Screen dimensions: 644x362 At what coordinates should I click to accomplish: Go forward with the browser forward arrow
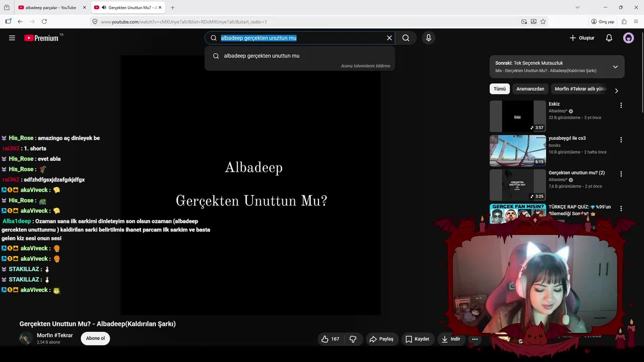click(x=32, y=22)
